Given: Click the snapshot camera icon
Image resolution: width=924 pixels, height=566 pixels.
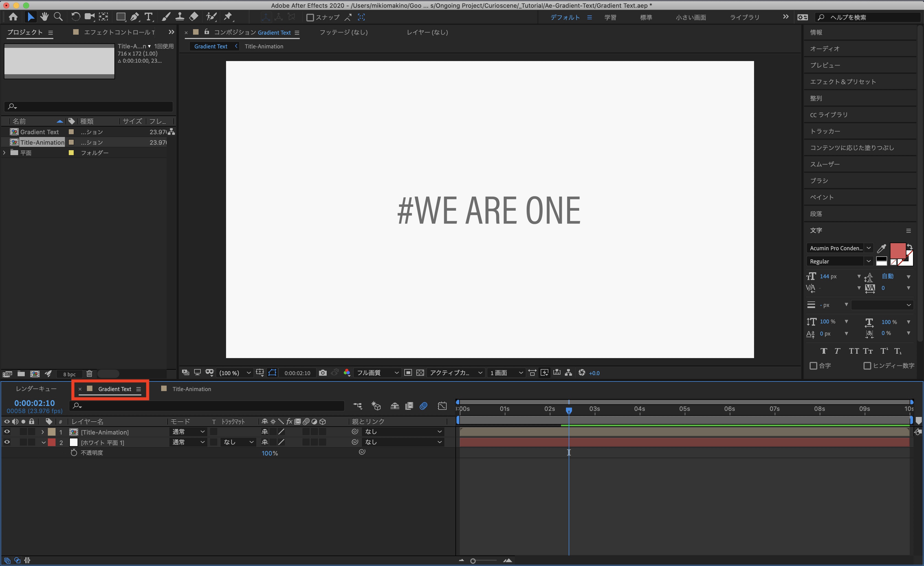Looking at the screenshot, I should pos(323,372).
